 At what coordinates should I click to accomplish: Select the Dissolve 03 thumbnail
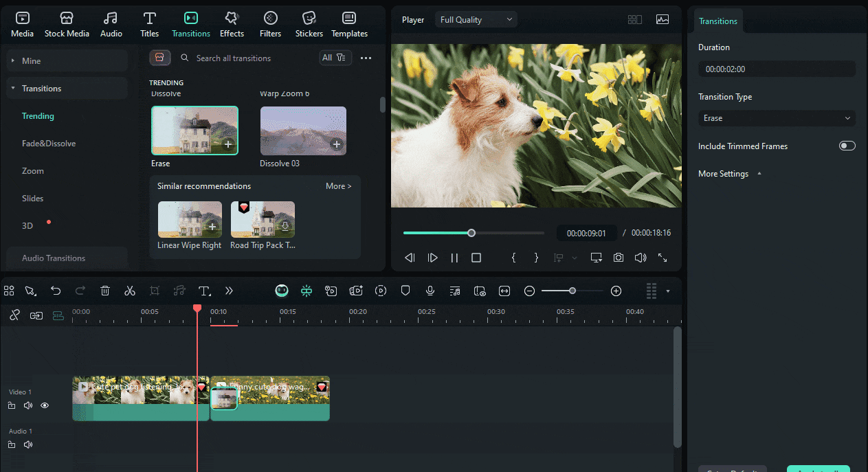click(x=303, y=131)
